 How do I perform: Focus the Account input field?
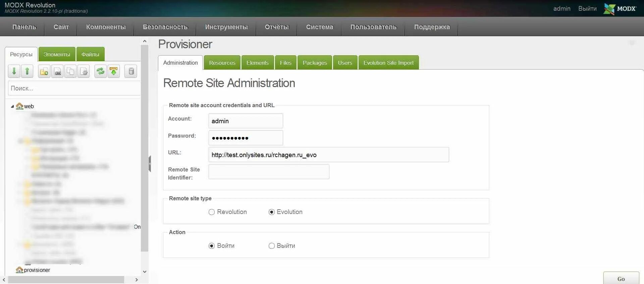[x=246, y=121]
